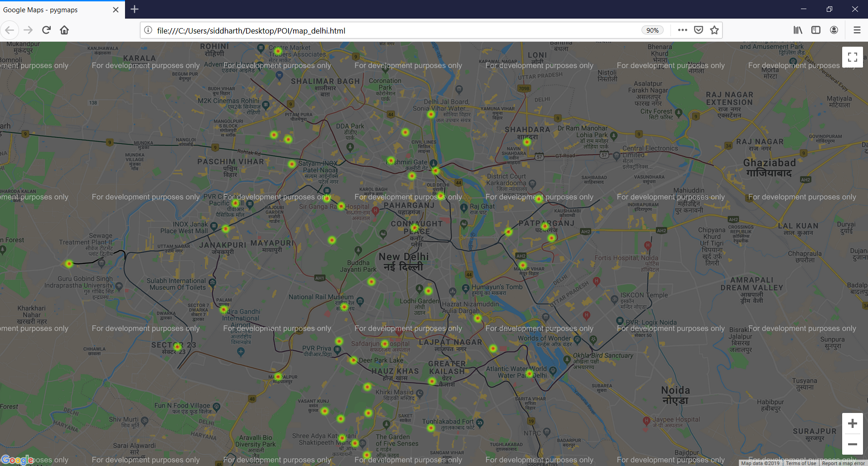The width and height of the screenshot is (868, 466).
Task: Click the Lodhi Garden park marker
Action: click(x=420, y=288)
